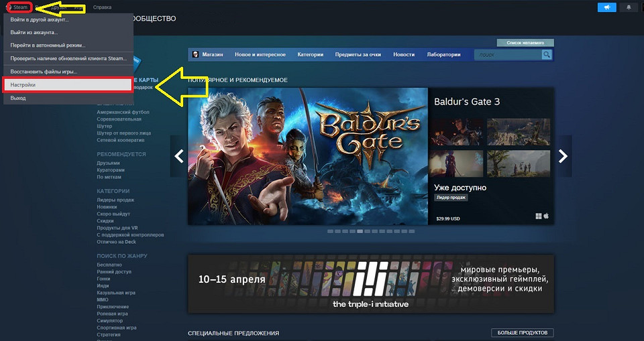Click the Apple platform icon on Baldur's Gate 3
Viewport: 644px width, 341px height.
tap(547, 216)
